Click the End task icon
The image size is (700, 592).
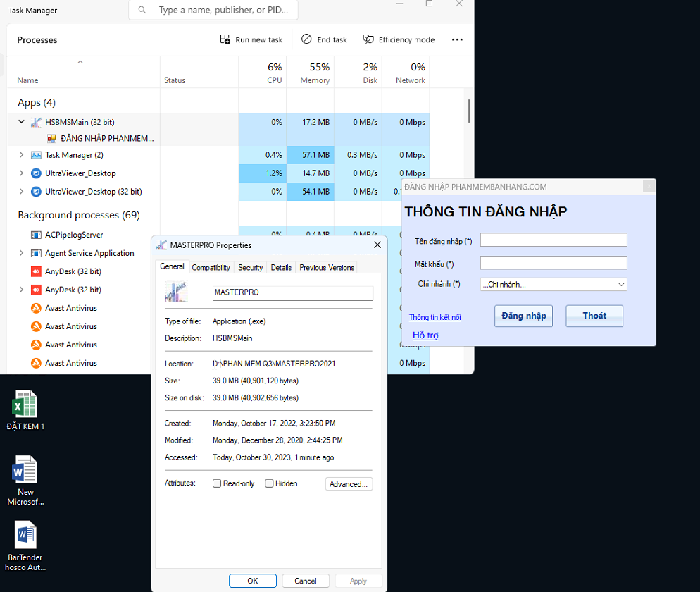pos(306,39)
